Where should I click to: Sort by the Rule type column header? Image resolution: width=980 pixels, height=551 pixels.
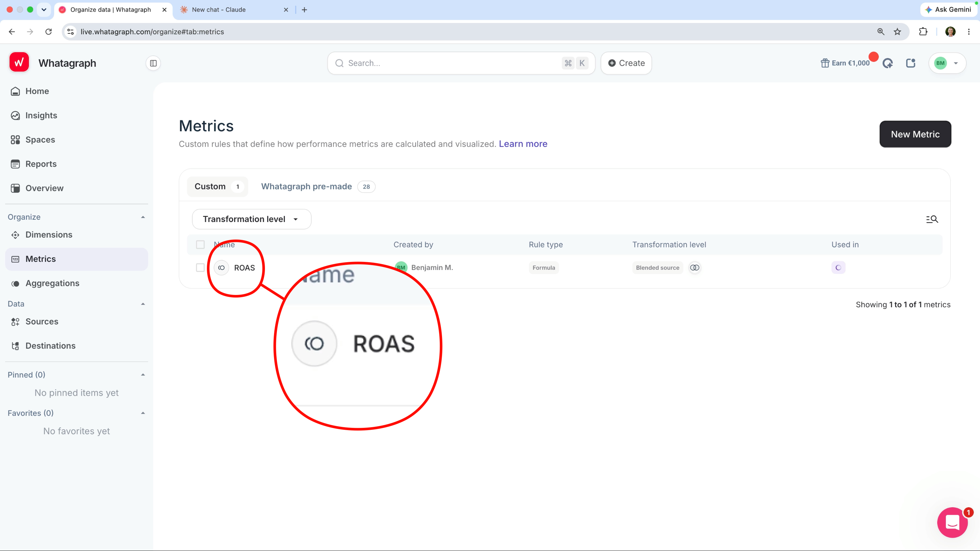click(x=545, y=244)
